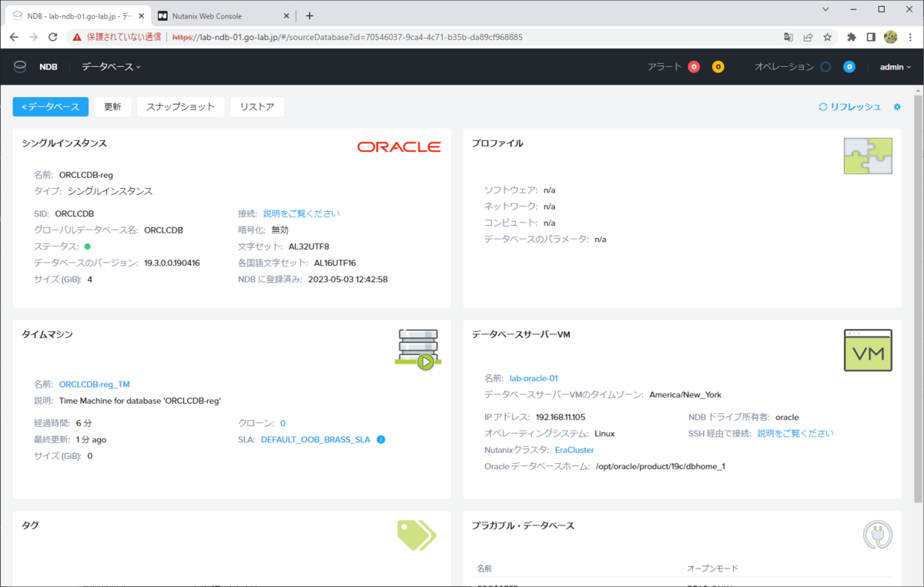Click the registered date 2023-05-03 12:42:58

tap(347, 279)
